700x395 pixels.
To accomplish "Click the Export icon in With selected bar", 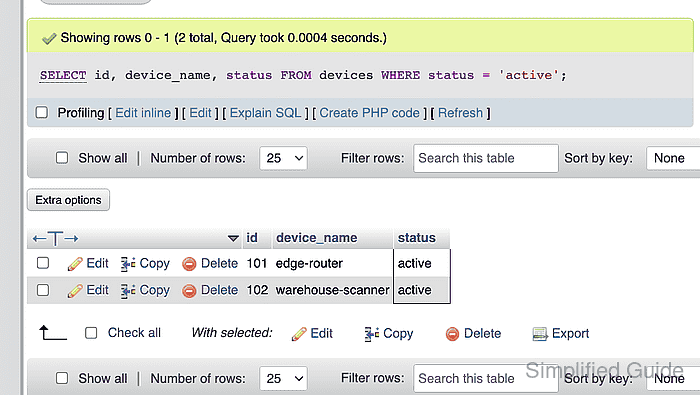I will pyautogui.click(x=540, y=334).
